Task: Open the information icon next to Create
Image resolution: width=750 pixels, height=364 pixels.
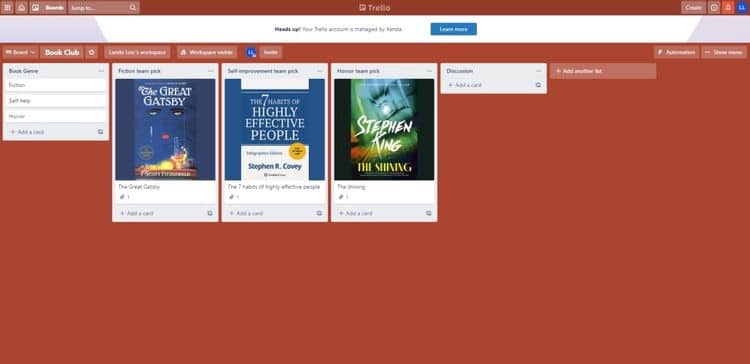Action: 714,8
